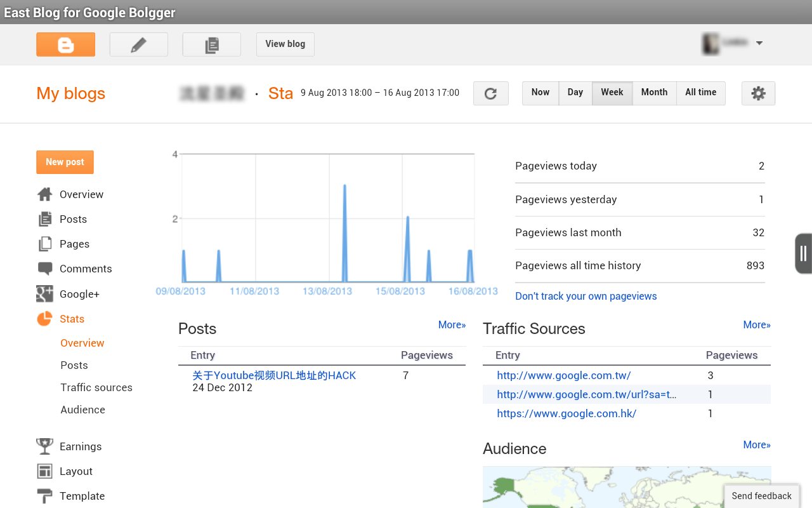This screenshot has height=508, width=812.
Task: Click the orange Blogger logo button
Action: (65, 44)
